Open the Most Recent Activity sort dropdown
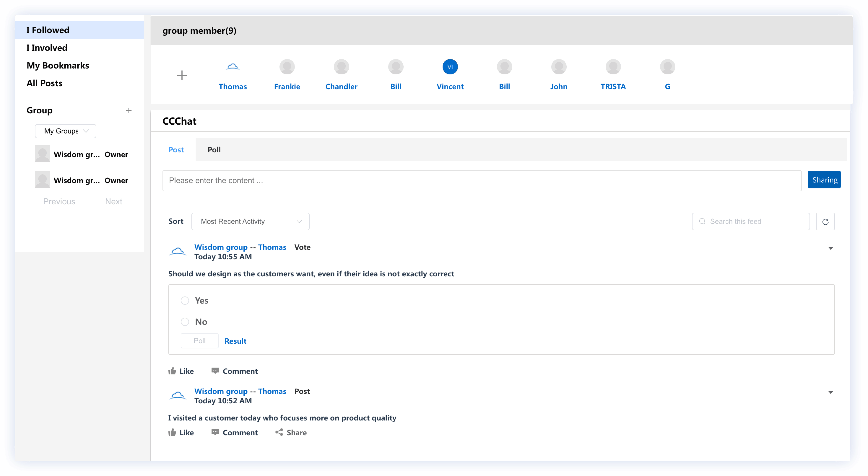Screen dimensions: 868x476 click(250, 221)
